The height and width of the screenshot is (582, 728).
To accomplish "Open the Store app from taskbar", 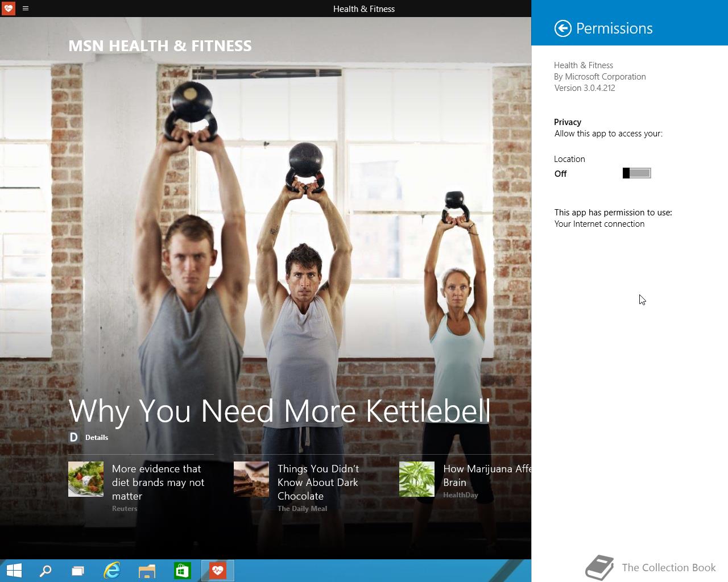I will [182, 571].
